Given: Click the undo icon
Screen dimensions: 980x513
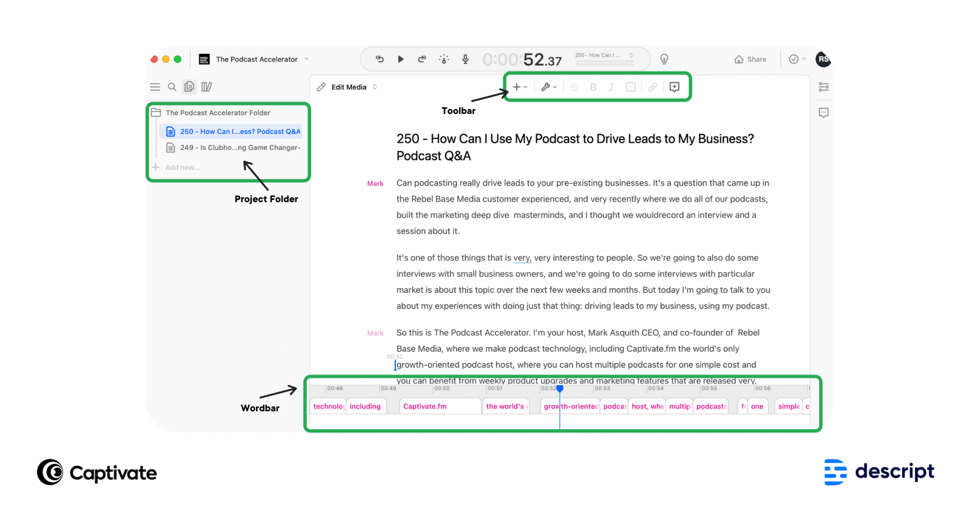Looking at the screenshot, I should click(x=379, y=59).
